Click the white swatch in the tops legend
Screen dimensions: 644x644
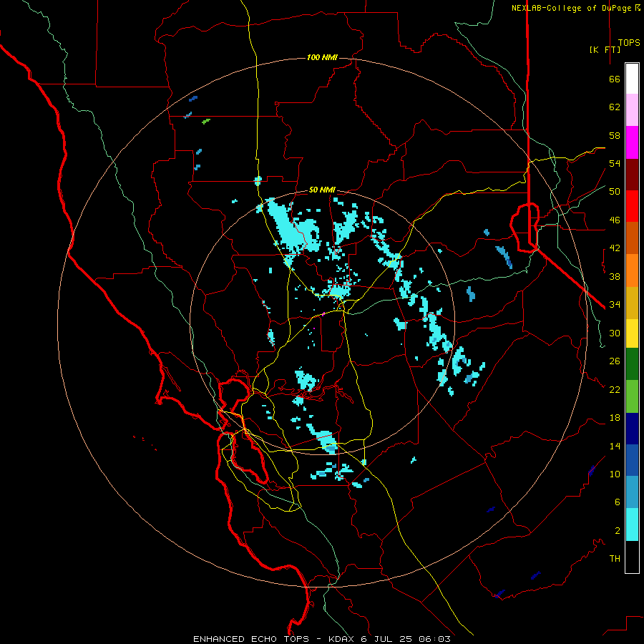[x=632, y=79]
